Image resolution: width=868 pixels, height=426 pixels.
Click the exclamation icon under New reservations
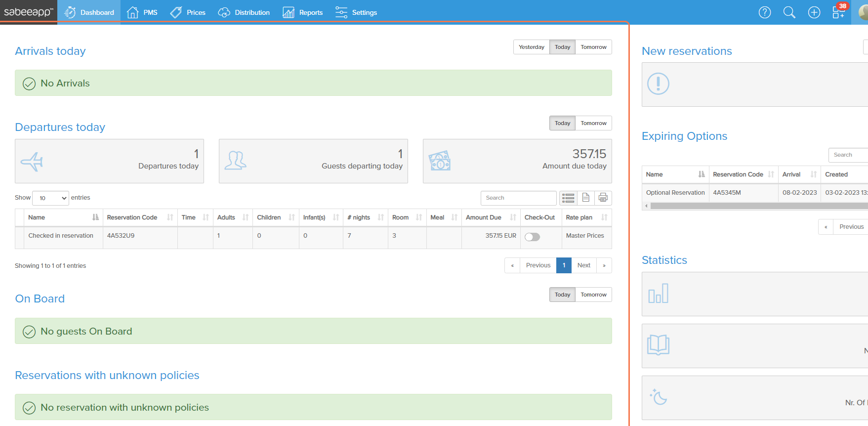pos(659,84)
